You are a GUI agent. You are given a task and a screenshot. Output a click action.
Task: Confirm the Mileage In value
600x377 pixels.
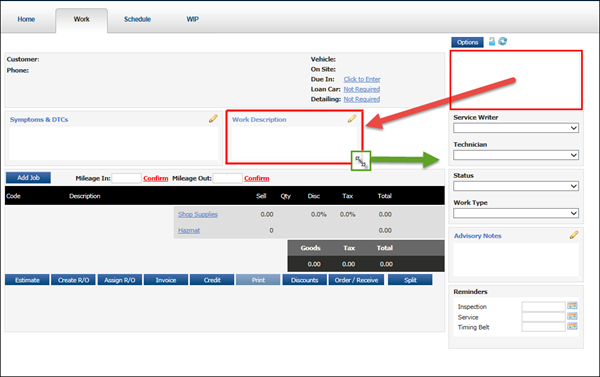tap(156, 178)
